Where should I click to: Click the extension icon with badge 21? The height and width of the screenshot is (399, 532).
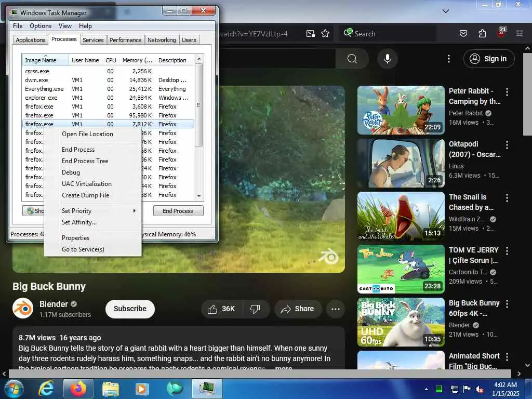(501, 33)
